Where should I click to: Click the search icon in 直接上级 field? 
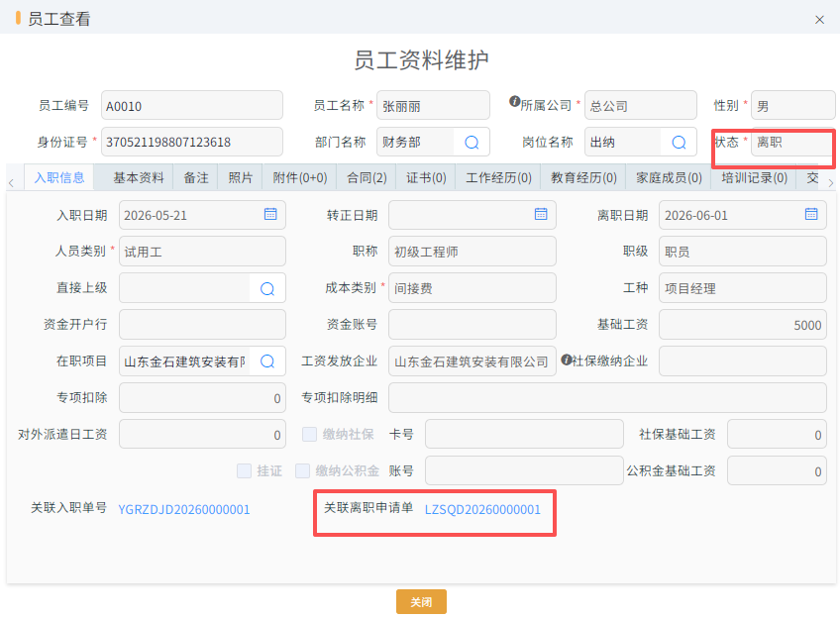[267, 288]
